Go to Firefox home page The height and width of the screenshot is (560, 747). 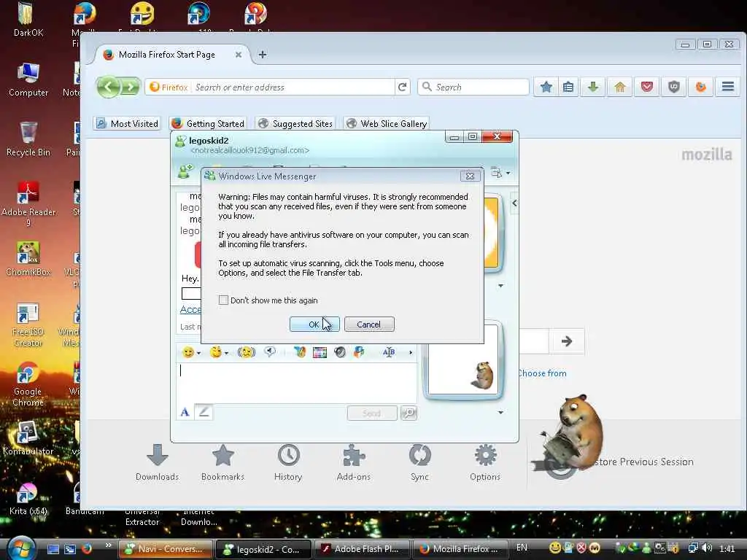coord(620,87)
